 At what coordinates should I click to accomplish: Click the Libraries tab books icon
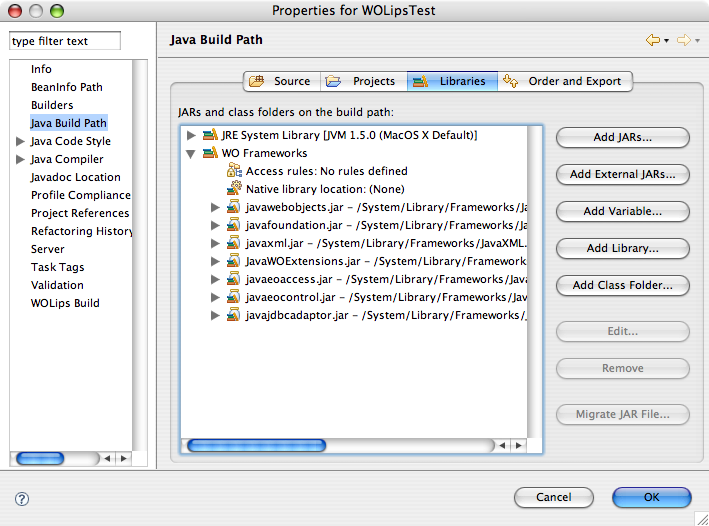(x=420, y=81)
